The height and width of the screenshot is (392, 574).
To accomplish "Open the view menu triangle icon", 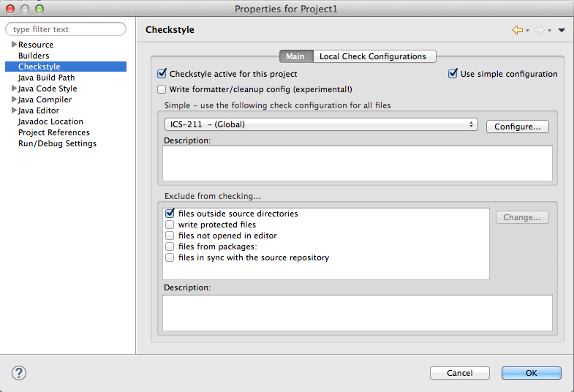I will [562, 30].
